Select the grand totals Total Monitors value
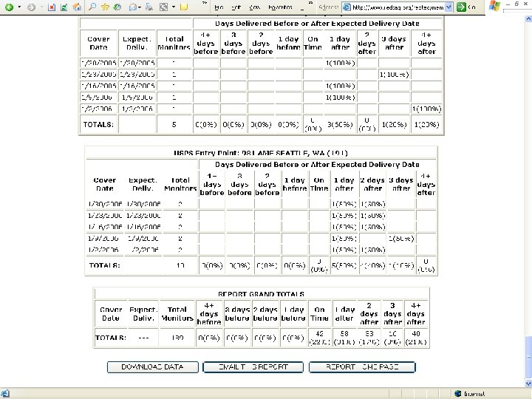The image size is (532, 399). 177,338
